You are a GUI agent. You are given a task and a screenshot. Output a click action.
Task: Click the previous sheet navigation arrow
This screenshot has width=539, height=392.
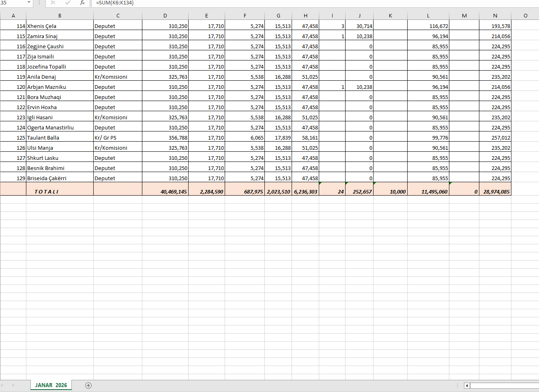click(2, 386)
